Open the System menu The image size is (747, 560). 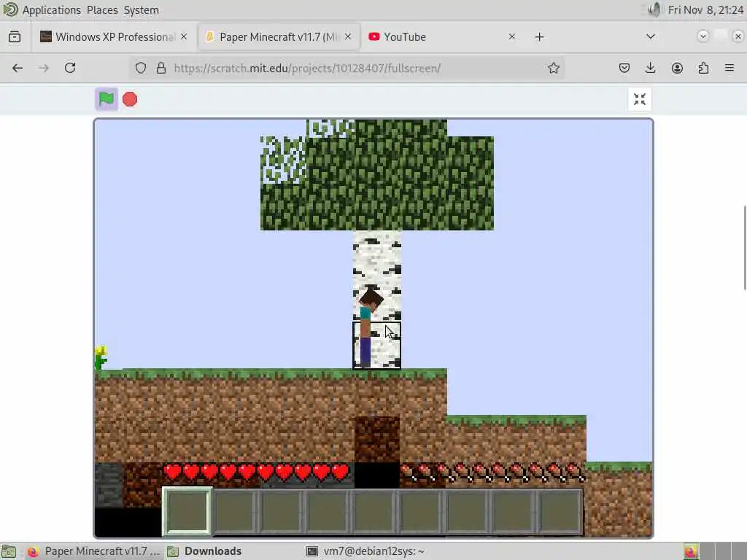point(141,10)
